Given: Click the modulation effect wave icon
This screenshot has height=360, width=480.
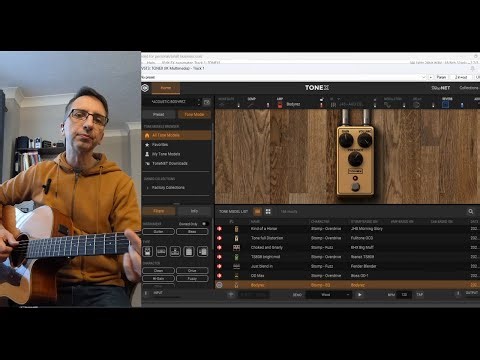Looking at the screenshot, I should click(387, 105).
